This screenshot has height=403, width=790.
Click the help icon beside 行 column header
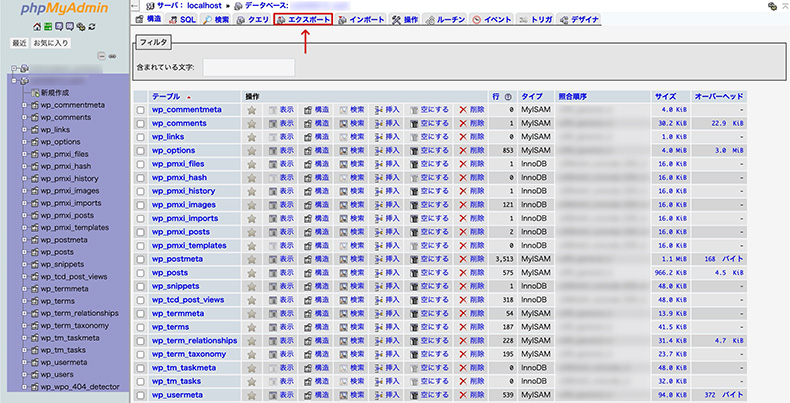[x=508, y=96]
